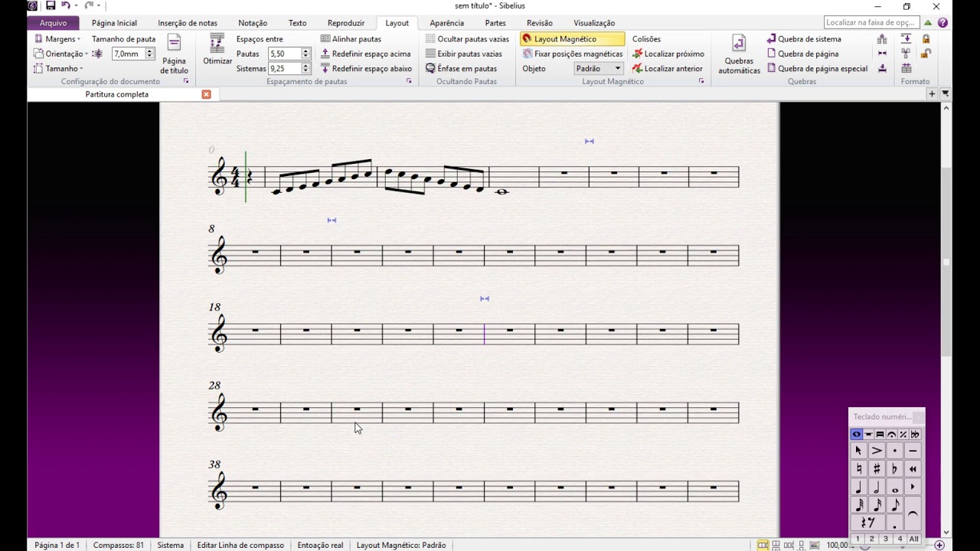Open the Tamanho dropdown

click(58, 68)
